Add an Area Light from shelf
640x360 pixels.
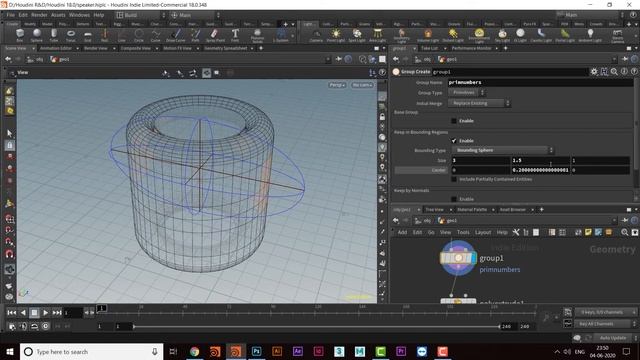click(377, 35)
